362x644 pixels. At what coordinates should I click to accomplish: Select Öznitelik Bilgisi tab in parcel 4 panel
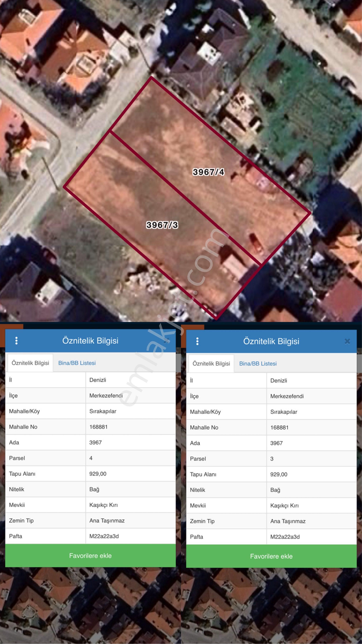pyautogui.click(x=30, y=363)
